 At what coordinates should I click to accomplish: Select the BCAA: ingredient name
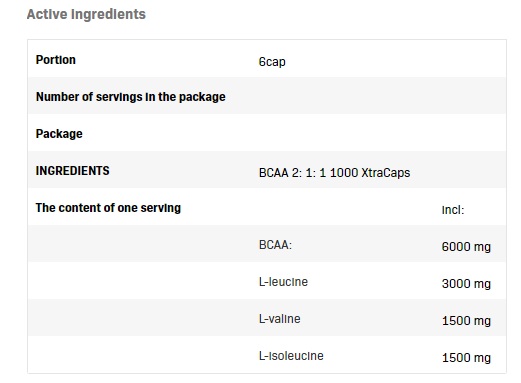pyautogui.click(x=275, y=245)
